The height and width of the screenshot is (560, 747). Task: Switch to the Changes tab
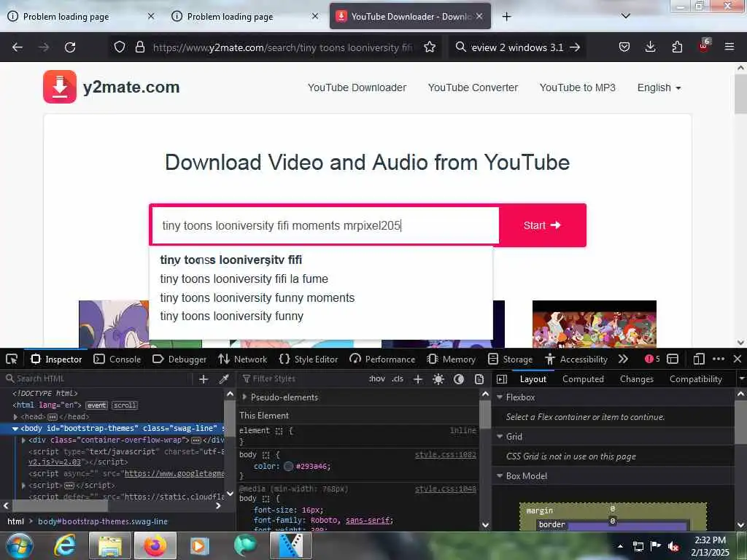636,379
